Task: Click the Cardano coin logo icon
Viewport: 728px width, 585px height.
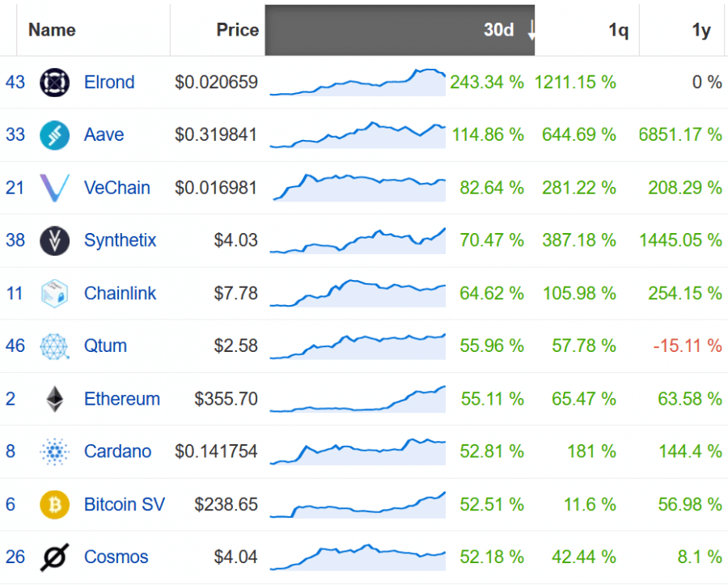Action: (x=54, y=451)
